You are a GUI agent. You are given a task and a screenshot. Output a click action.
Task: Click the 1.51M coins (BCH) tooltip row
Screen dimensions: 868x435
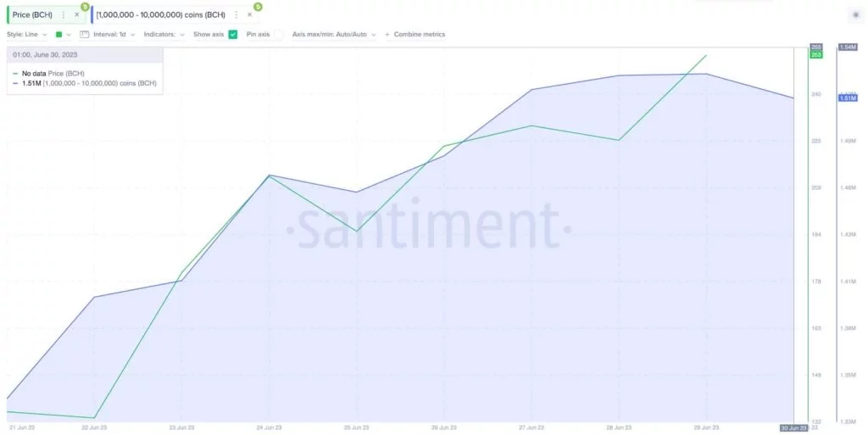[x=85, y=84]
